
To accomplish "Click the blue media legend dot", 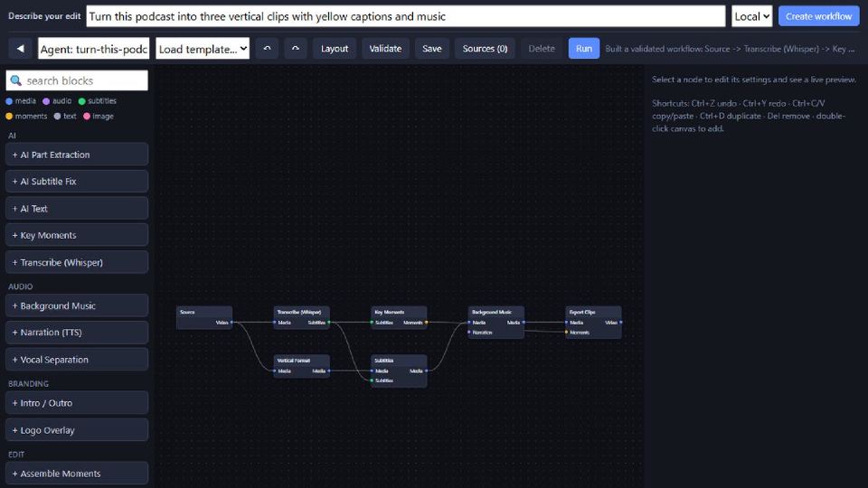I will click(x=9, y=101).
